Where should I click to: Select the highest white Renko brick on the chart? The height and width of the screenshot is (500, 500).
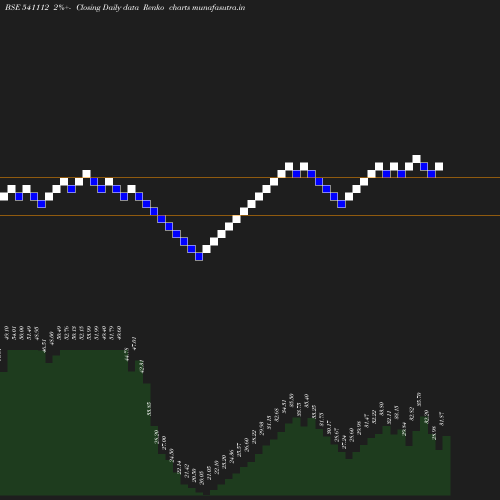click(x=416, y=159)
